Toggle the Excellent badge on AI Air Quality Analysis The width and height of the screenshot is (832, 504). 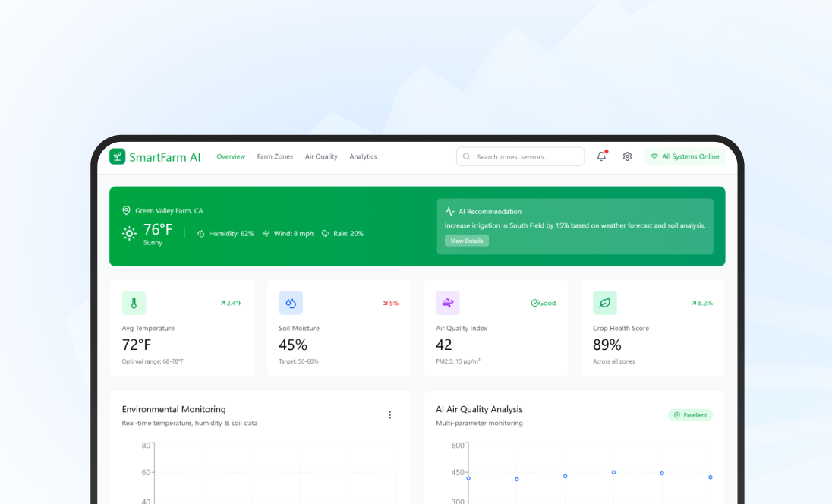click(x=690, y=415)
